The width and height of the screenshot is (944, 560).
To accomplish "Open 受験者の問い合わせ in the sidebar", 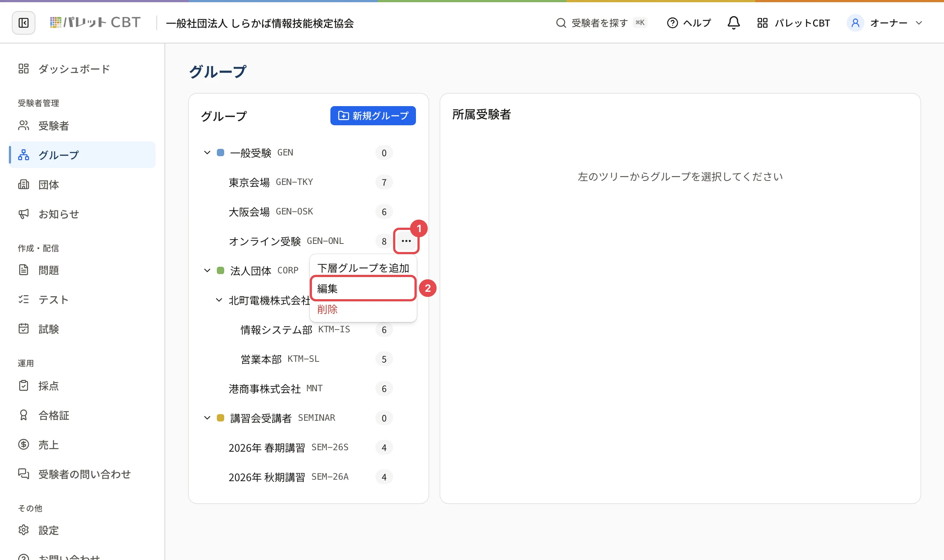I will [82, 474].
